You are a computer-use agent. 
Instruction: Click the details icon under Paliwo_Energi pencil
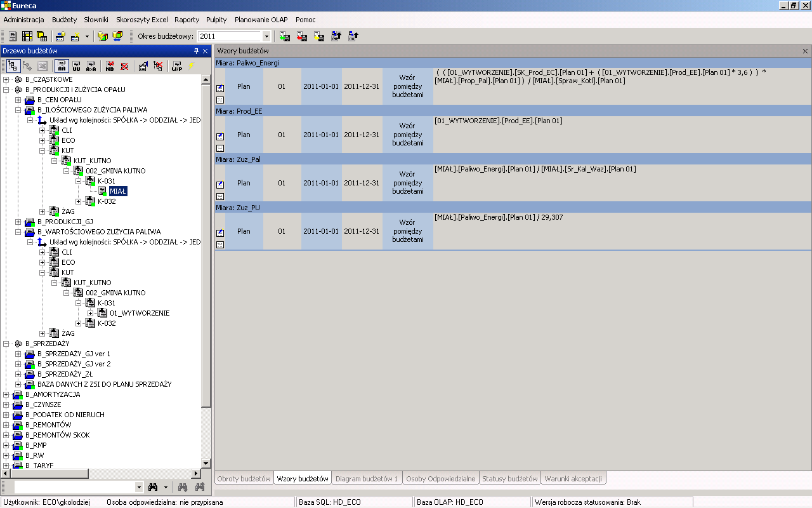point(220,100)
